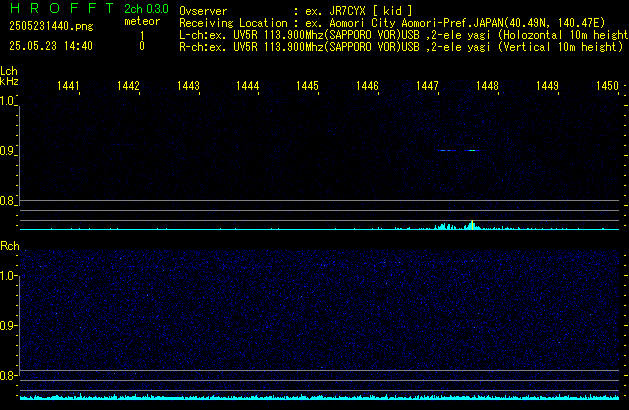Click the timestamp '25.05.23 14:40'

(51, 46)
